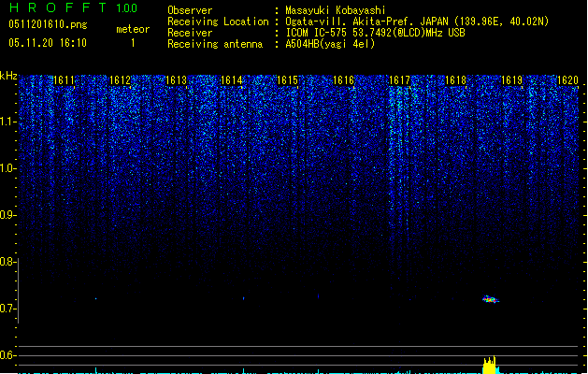This screenshot has height=374, width=588.
Task: Click the meteor count label
Action: coord(133,29)
